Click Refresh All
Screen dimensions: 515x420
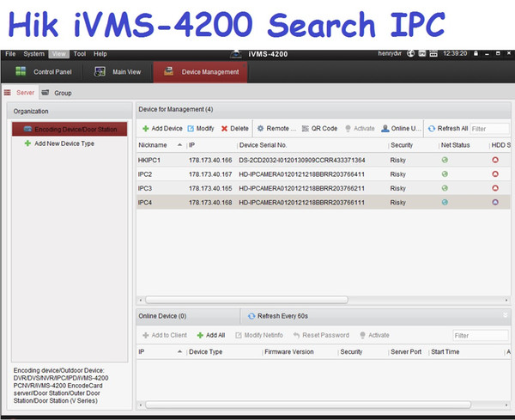(x=448, y=129)
